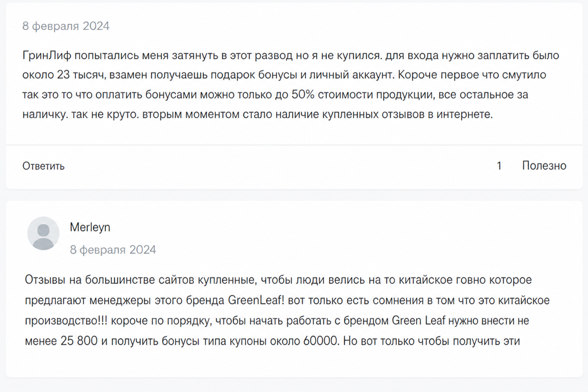Click the 'Green Leaf' brand name text
588x392 pixels.
click(x=418, y=320)
